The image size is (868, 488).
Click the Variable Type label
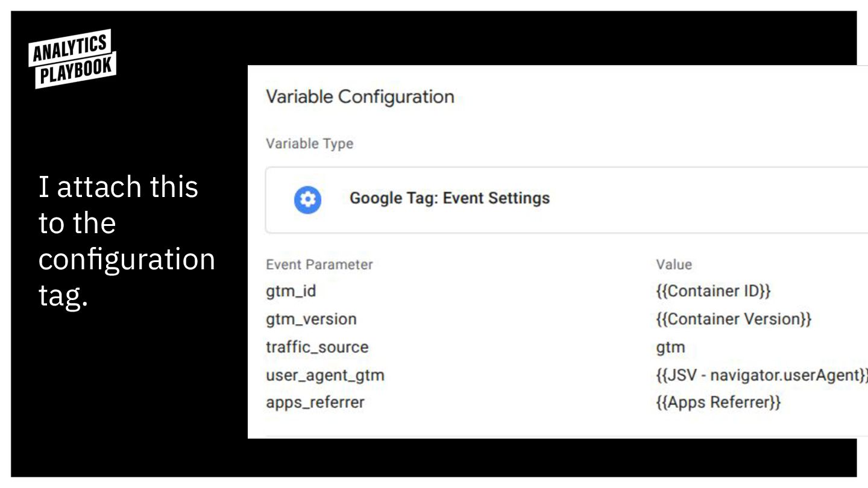[x=309, y=144]
